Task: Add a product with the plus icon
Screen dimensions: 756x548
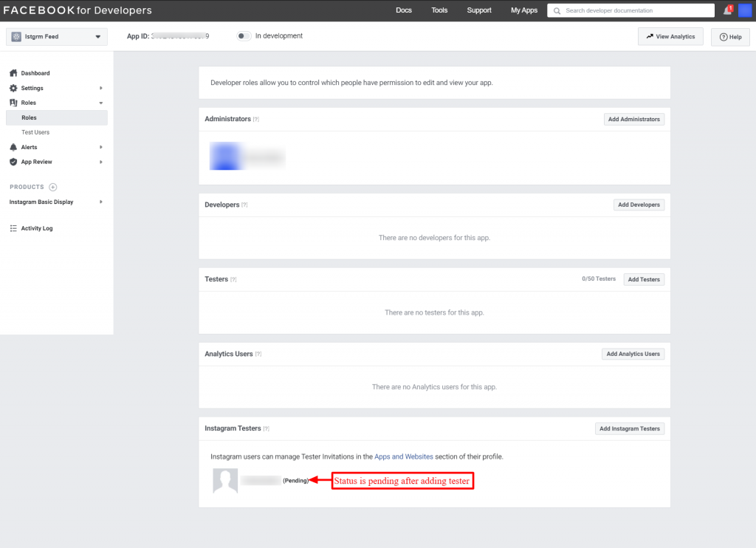Action: pyautogui.click(x=53, y=187)
